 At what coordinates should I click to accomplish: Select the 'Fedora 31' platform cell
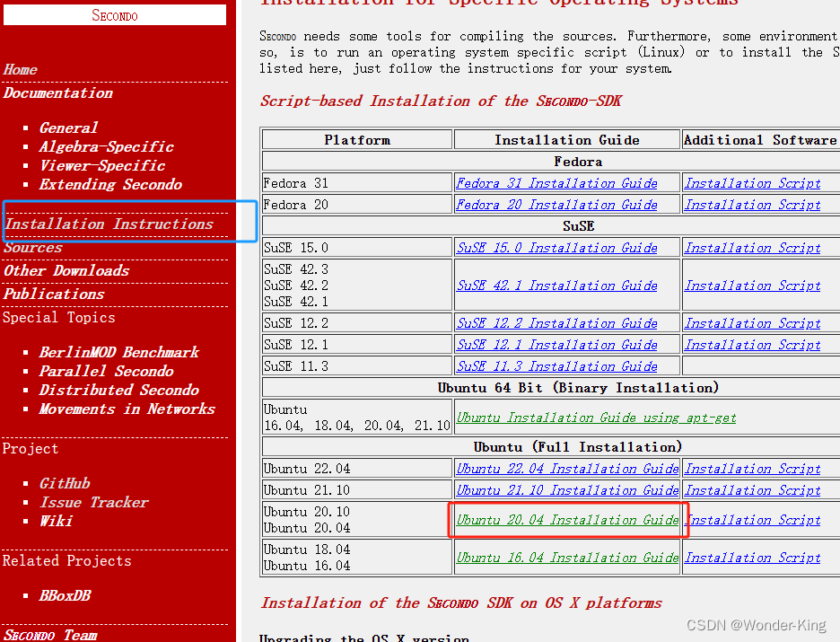point(357,183)
